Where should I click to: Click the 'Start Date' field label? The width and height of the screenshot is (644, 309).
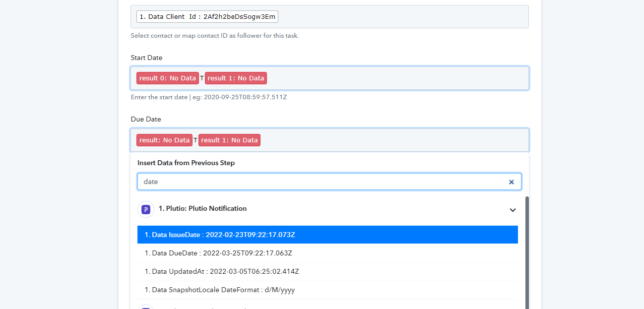tap(146, 58)
